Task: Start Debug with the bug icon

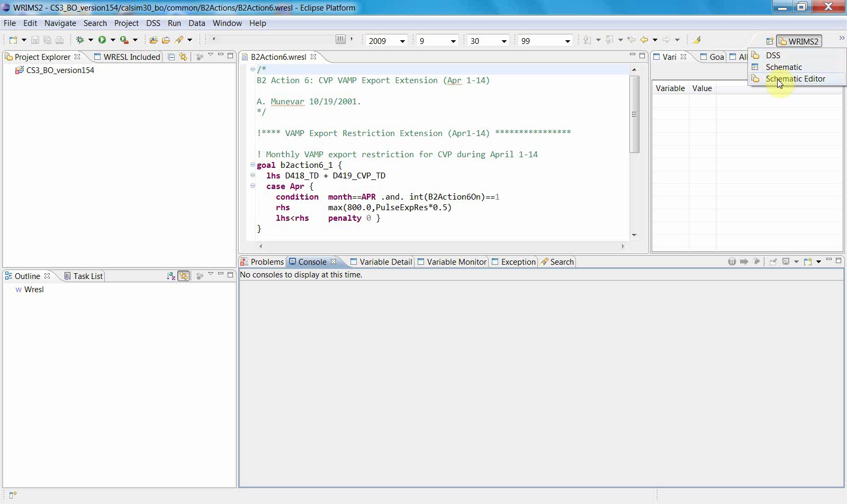Action: [80, 40]
